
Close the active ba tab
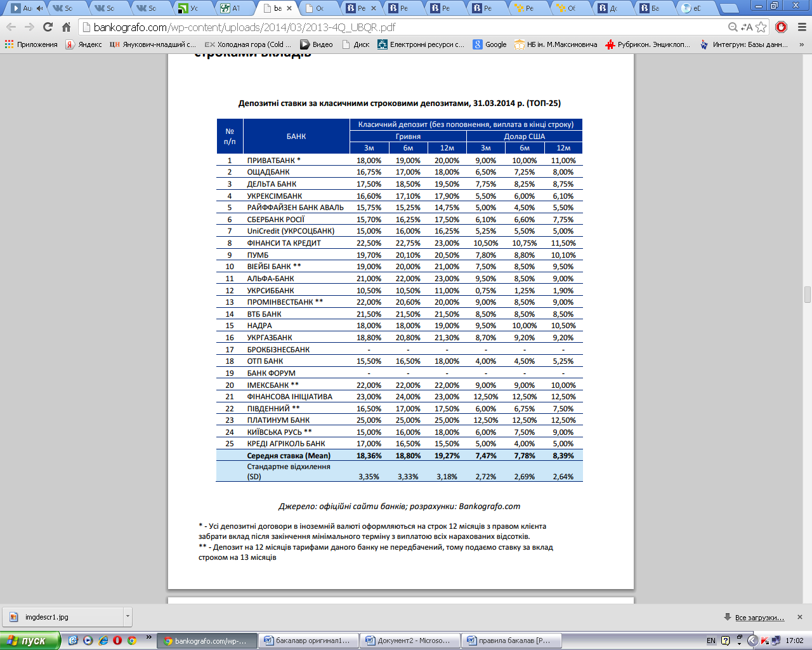290,8
